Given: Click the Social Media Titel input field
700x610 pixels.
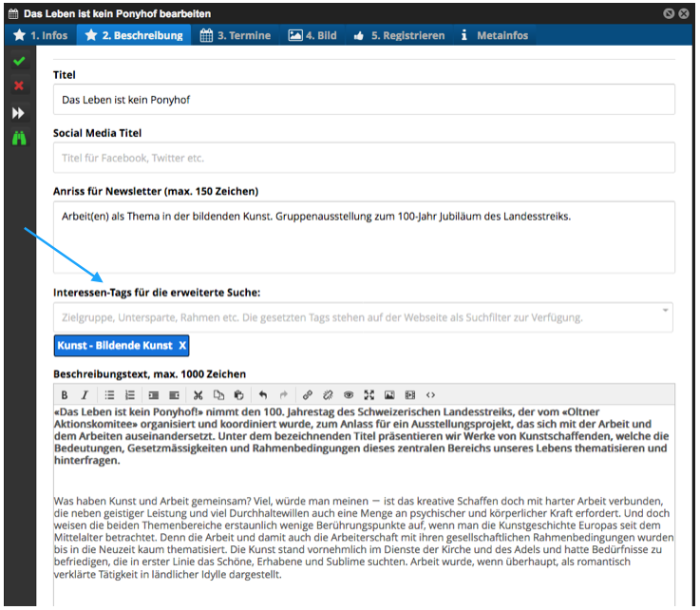Looking at the screenshot, I should pos(364,158).
